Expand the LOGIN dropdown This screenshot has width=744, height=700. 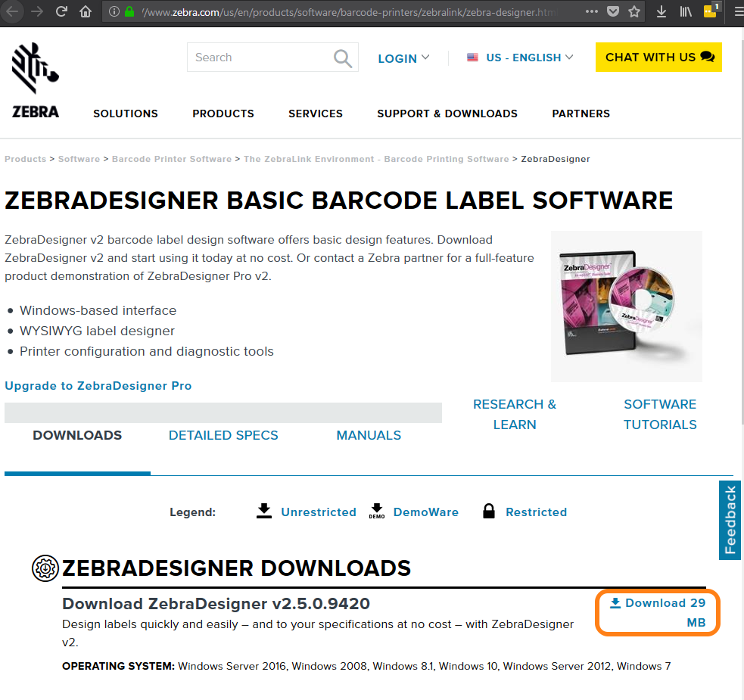403,58
